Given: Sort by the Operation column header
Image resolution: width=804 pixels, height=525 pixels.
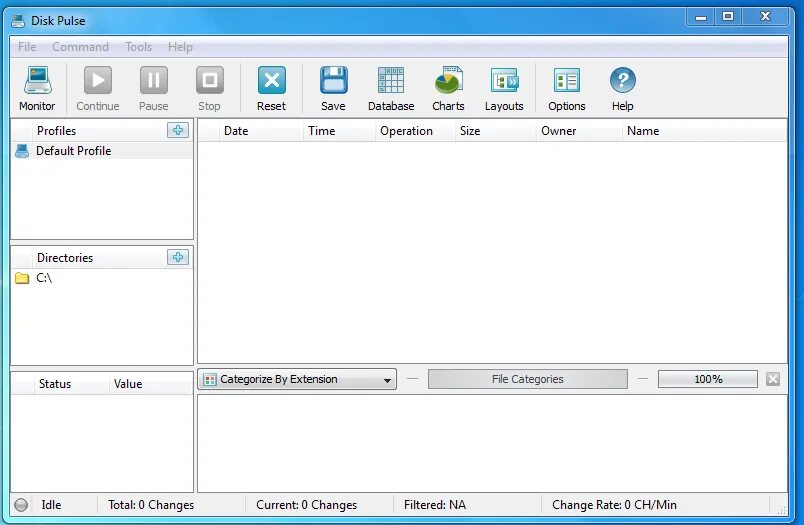Looking at the screenshot, I should pyautogui.click(x=415, y=131).
